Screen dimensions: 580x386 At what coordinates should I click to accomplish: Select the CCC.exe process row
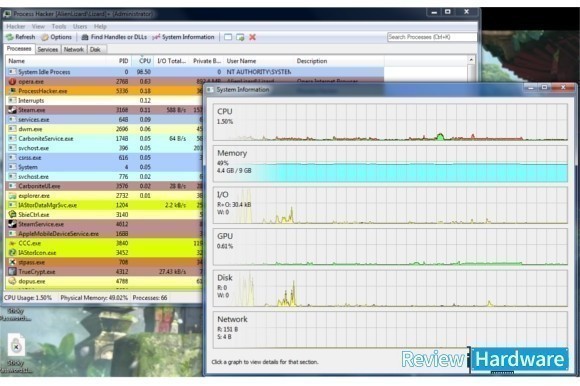104,243
